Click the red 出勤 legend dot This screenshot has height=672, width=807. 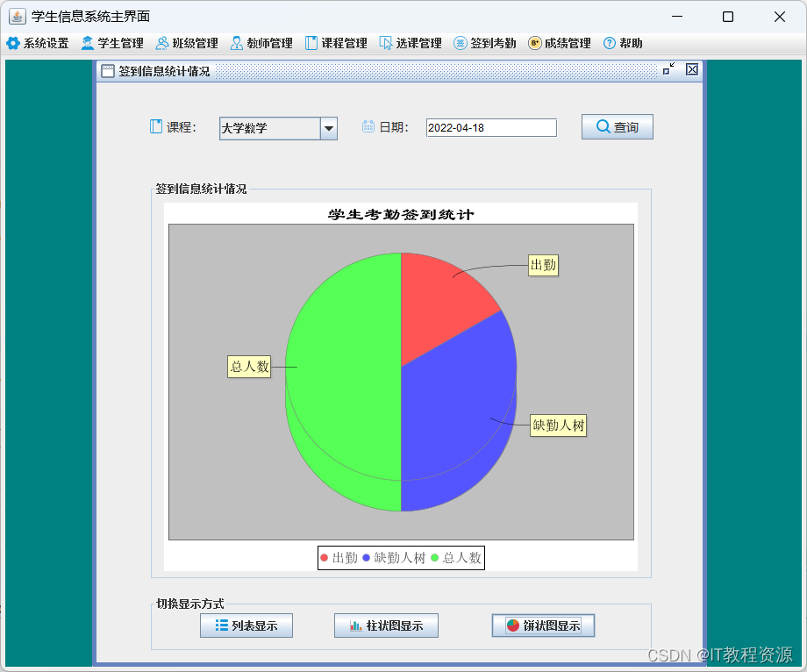coord(325,558)
